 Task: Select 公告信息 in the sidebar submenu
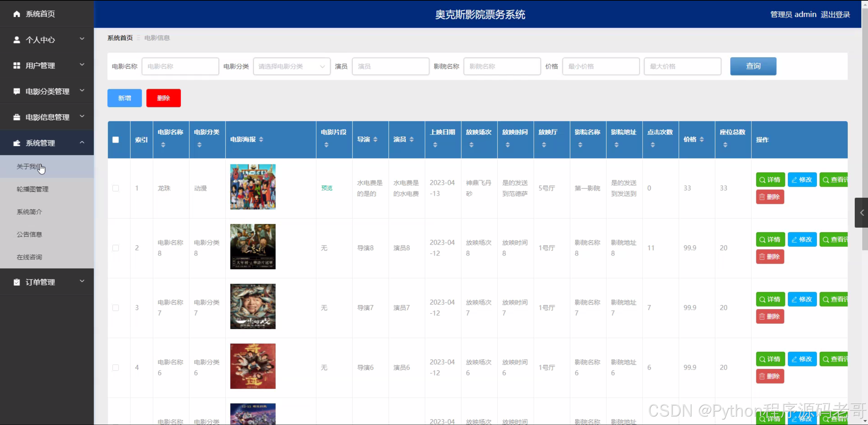(x=29, y=234)
